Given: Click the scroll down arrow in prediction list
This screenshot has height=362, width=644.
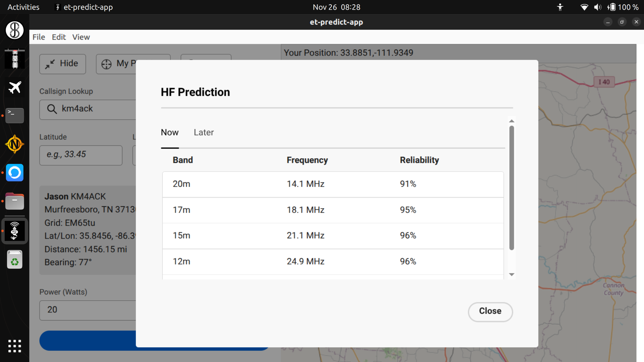Looking at the screenshot, I should pos(512,275).
